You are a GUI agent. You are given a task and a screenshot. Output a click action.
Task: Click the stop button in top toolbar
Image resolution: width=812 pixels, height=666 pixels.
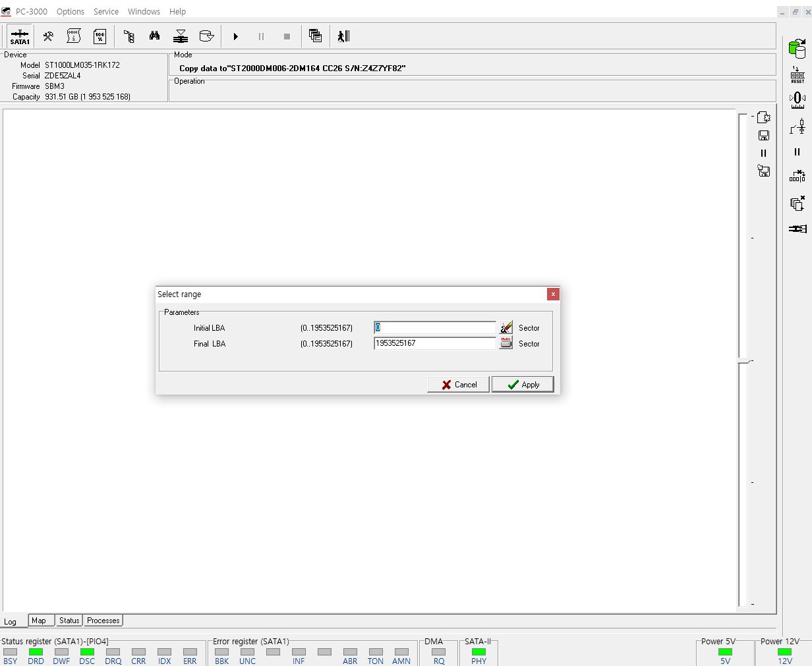(x=287, y=37)
